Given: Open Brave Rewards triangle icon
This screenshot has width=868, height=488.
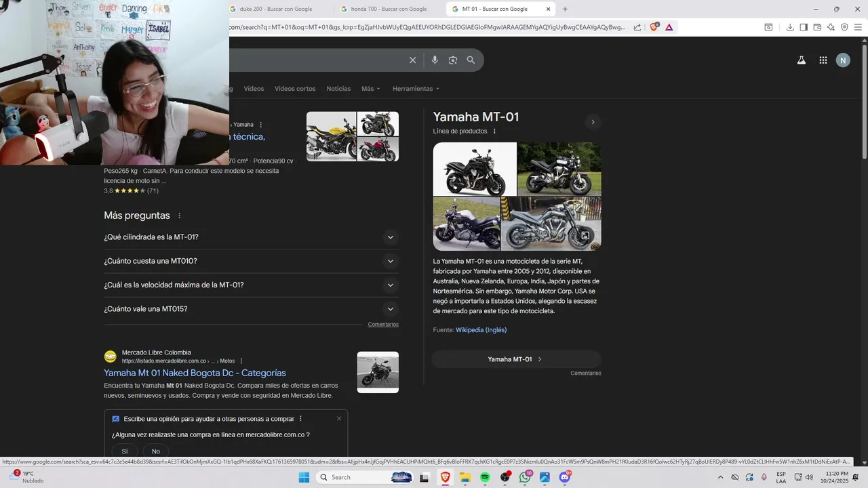Looking at the screenshot, I should [x=669, y=27].
